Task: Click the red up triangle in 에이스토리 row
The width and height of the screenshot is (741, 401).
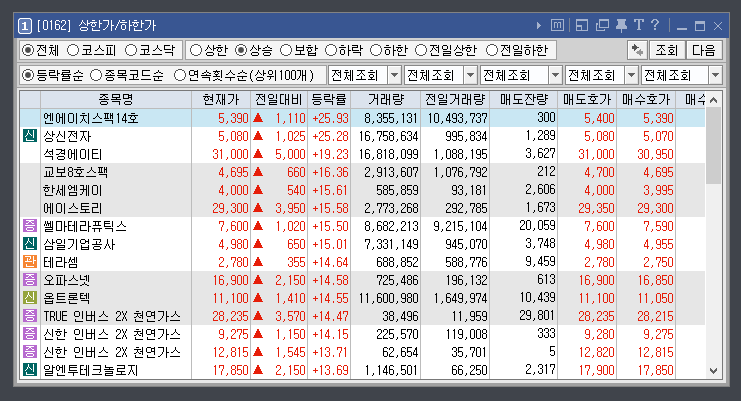Action: pos(258,208)
